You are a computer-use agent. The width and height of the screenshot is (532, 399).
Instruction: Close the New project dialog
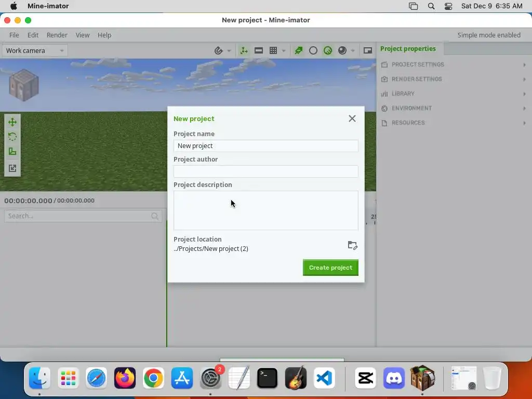click(352, 118)
